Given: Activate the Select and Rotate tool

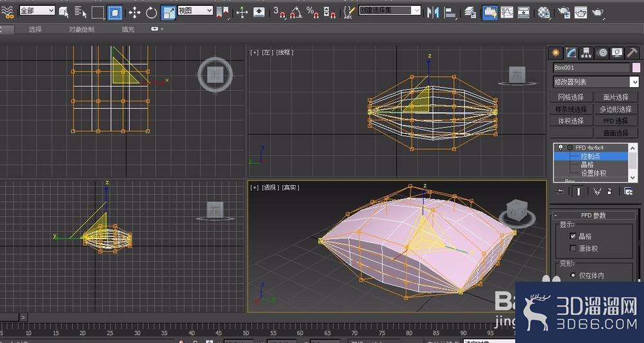Looking at the screenshot, I should (151, 13).
